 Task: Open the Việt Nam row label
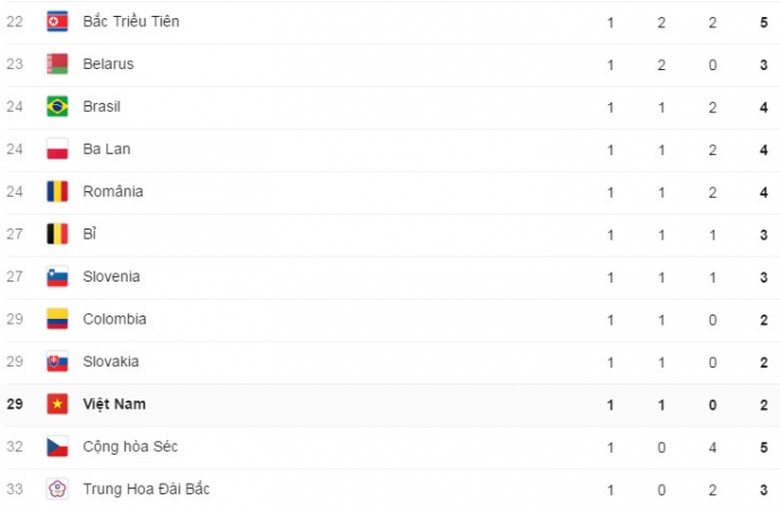[x=114, y=404]
